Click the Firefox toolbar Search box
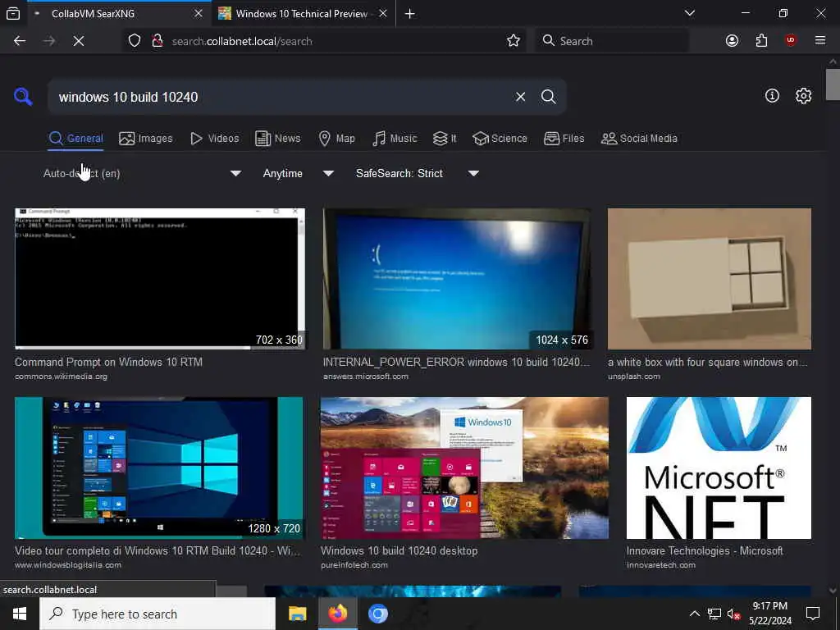This screenshot has height=630, width=840. 611,41
